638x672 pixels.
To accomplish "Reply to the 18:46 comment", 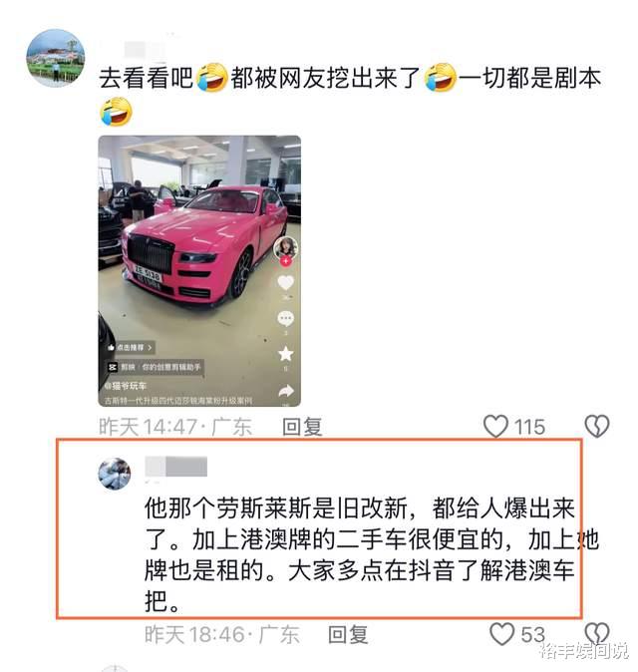I will coord(348,634).
